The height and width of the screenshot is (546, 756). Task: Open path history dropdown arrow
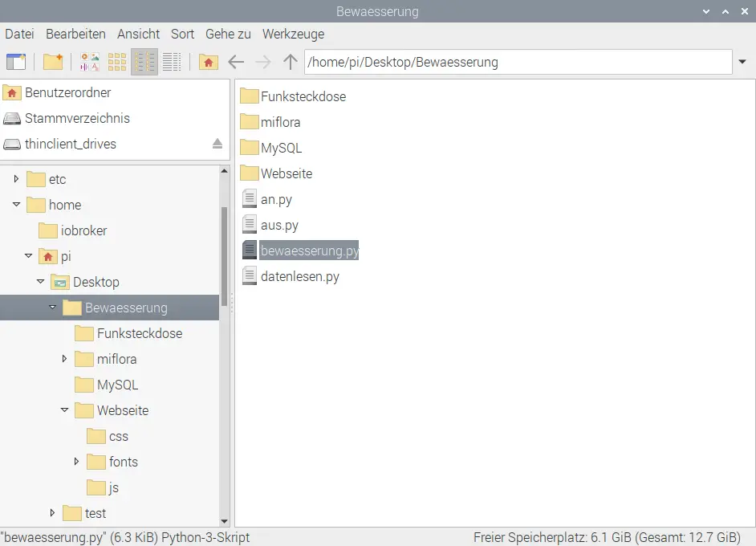[x=742, y=62]
